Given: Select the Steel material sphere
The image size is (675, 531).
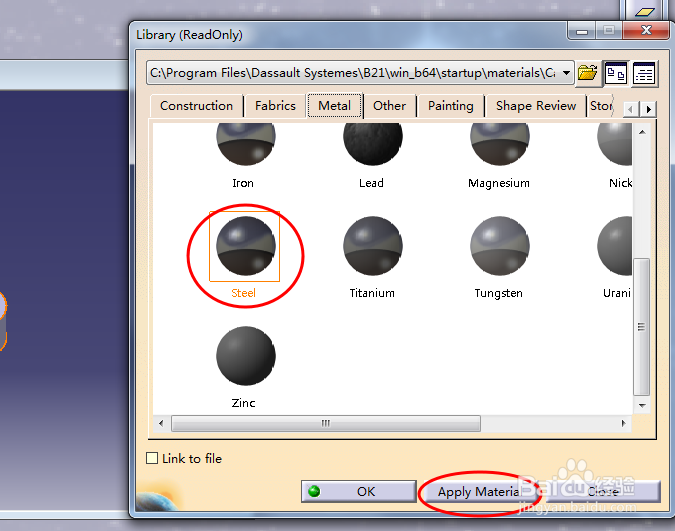Looking at the screenshot, I should (246, 246).
